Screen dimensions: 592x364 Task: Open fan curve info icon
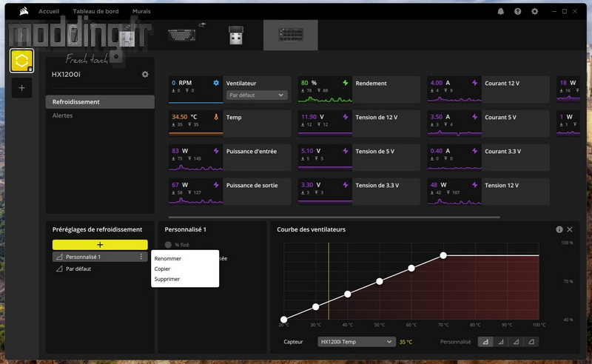559,229
